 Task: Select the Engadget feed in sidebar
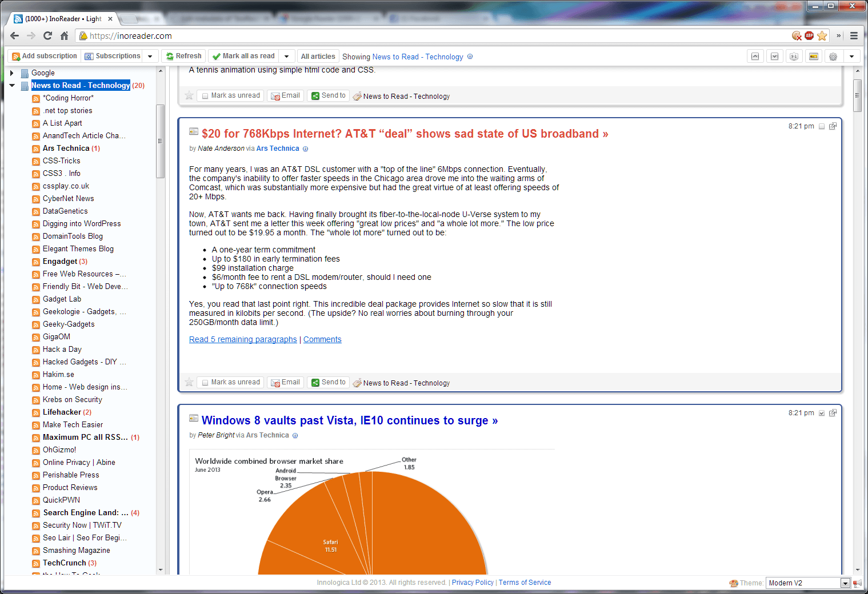[x=60, y=262]
